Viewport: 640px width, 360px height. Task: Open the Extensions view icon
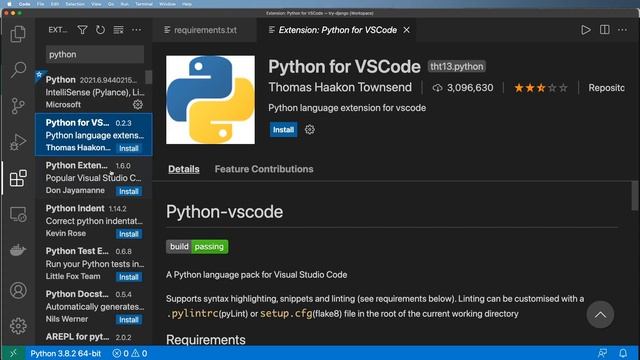point(18,178)
